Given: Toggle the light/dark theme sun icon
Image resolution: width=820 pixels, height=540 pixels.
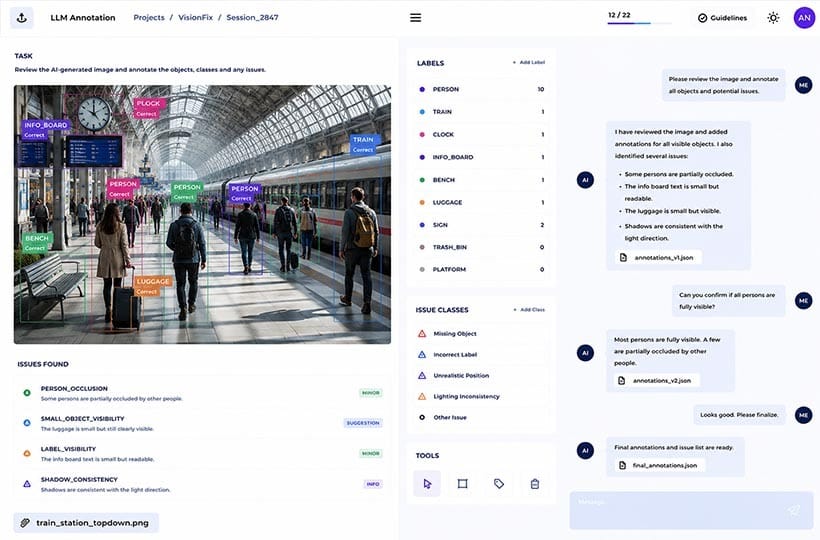Looking at the screenshot, I should (x=773, y=18).
